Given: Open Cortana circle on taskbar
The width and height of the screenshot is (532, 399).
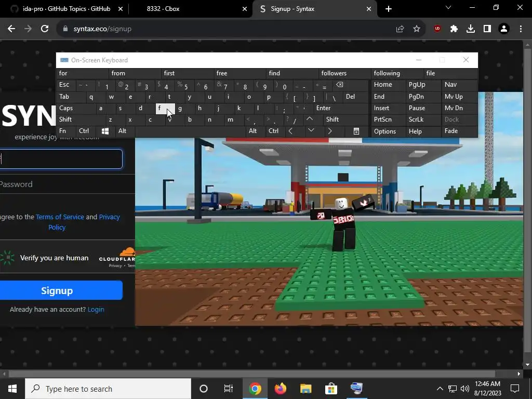Looking at the screenshot, I should coord(204,389).
